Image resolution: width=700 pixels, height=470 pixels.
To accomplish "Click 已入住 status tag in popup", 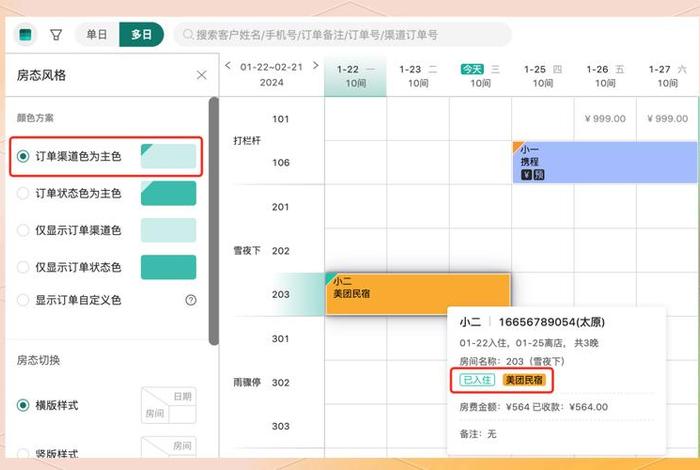I will click(477, 380).
